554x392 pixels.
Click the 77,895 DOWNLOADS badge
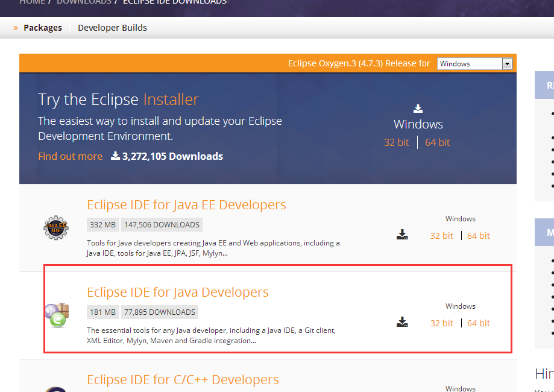pyautogui.click(x=160, y=312)
